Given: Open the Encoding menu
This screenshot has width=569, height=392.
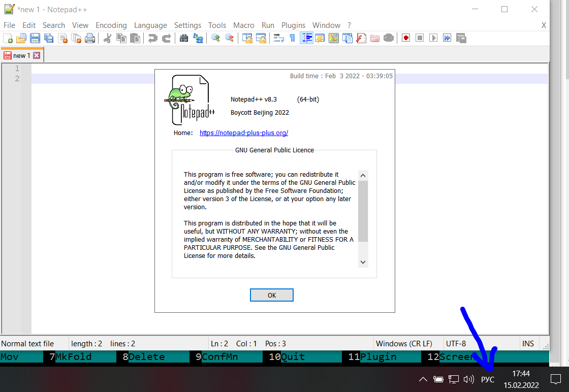Looking at the screenshot, I should coord(111,25).
